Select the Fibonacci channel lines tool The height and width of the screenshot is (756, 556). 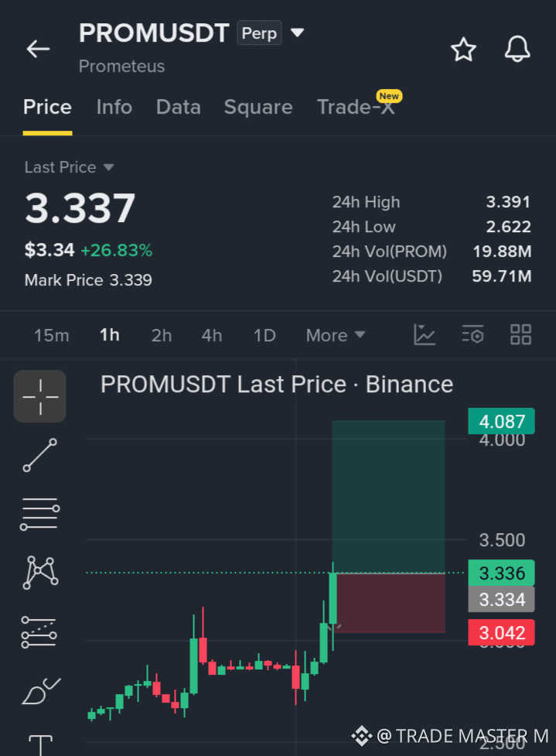click(39, 631)
